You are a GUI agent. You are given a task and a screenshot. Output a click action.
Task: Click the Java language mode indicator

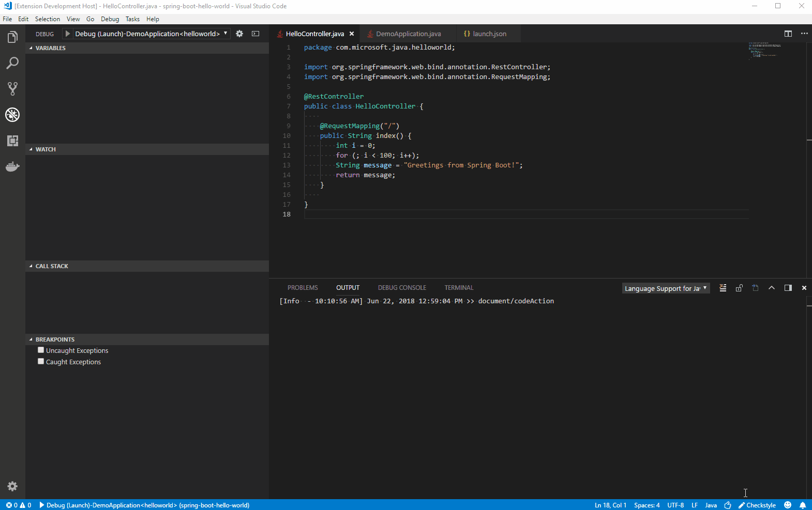(711, 505)
